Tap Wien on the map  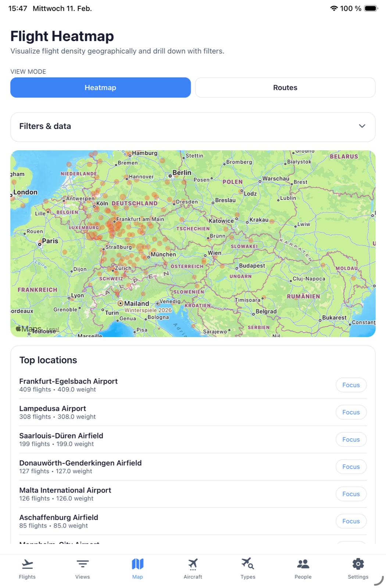[x=214, y=253]
